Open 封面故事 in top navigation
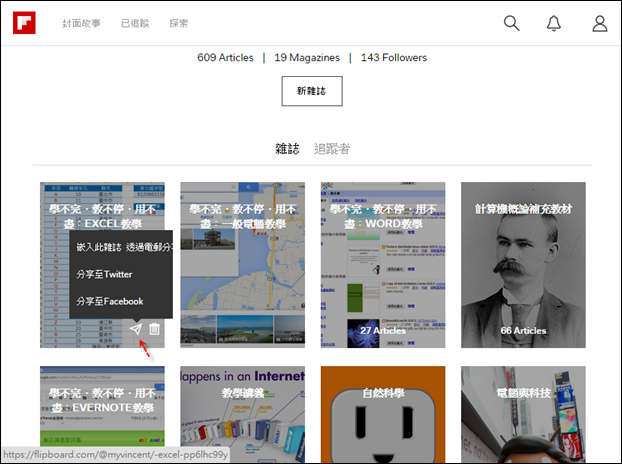The width and height of the screenshot is (622, 464). [81, 23]
